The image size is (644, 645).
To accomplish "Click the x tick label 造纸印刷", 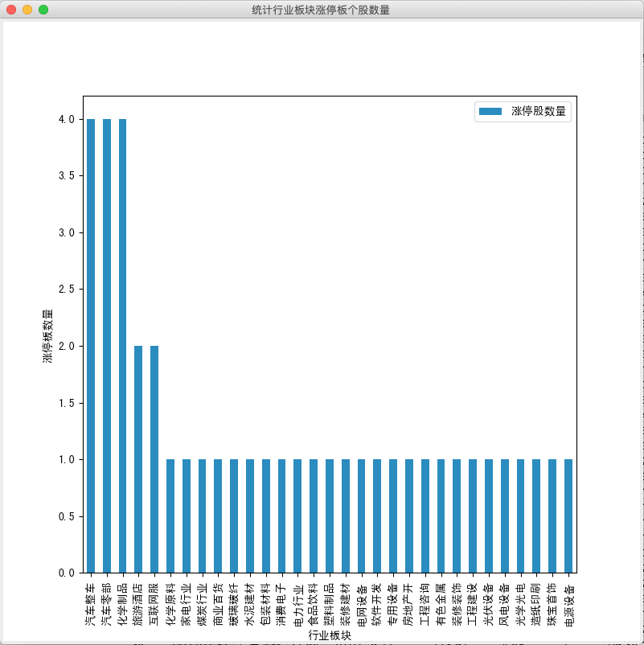I will click(x=536, y=604).
